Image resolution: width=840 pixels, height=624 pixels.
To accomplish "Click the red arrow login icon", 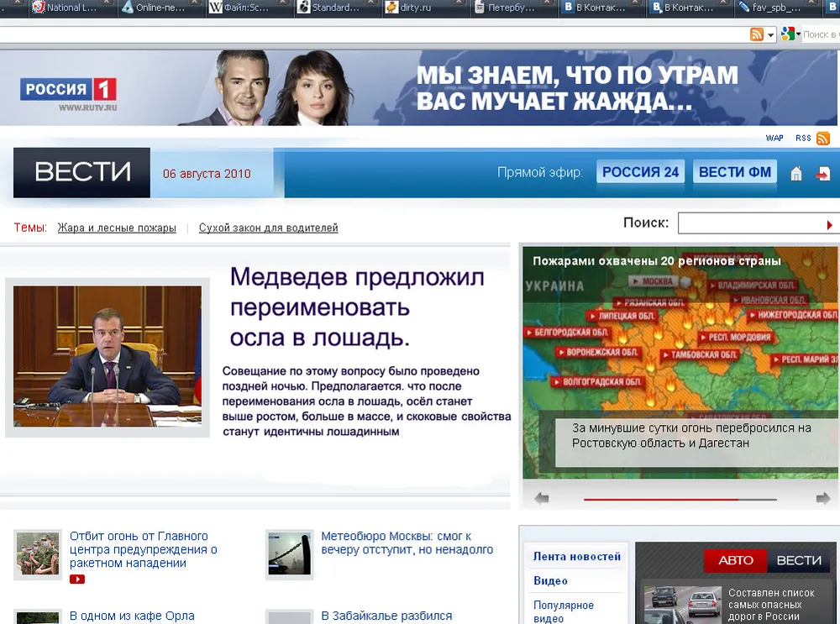I will pos(823,174).
